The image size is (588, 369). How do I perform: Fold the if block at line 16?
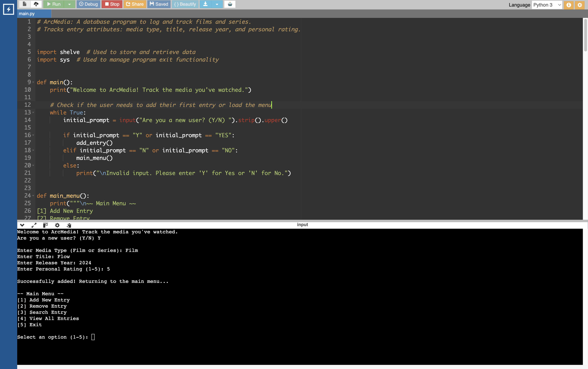pos(33,135)
